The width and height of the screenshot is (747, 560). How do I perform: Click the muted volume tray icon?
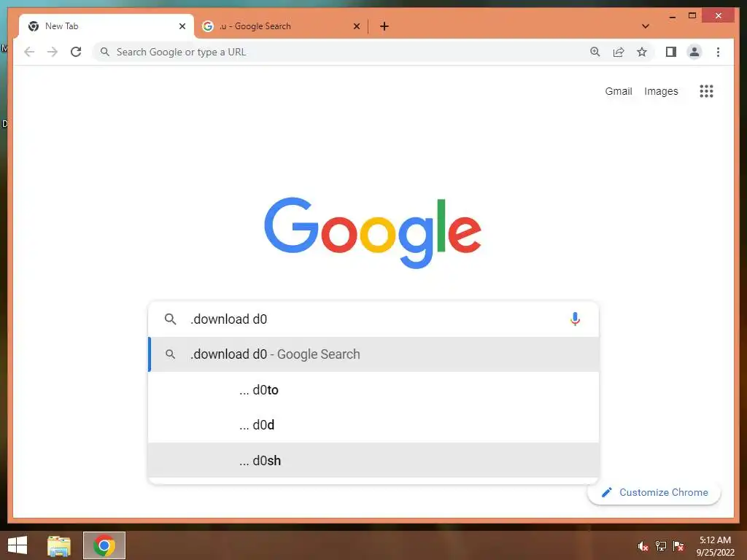click(x=643, y=546)
